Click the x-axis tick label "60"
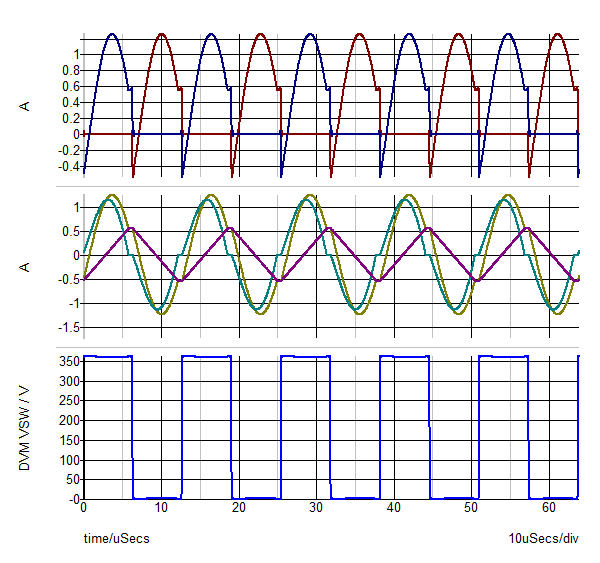The image size is (600, 563). point(548,508)
